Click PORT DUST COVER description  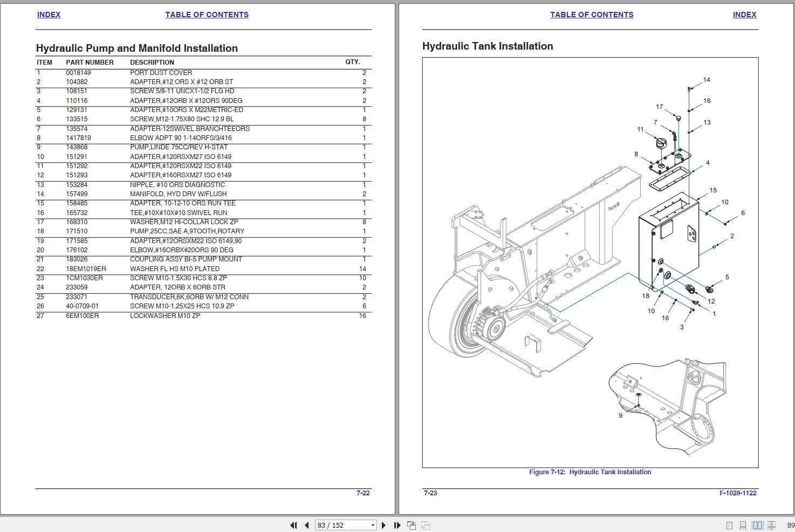161,73
